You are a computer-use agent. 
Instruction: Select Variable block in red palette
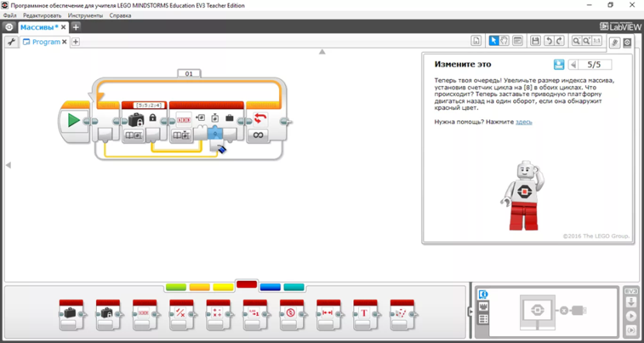tap(71, 314)
